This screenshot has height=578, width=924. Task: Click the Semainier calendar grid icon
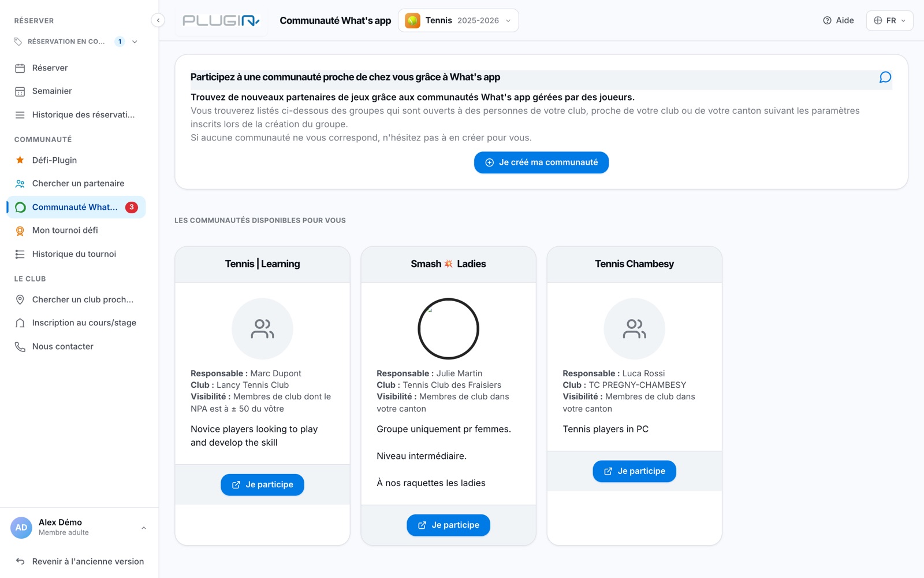tap(20, 91)
